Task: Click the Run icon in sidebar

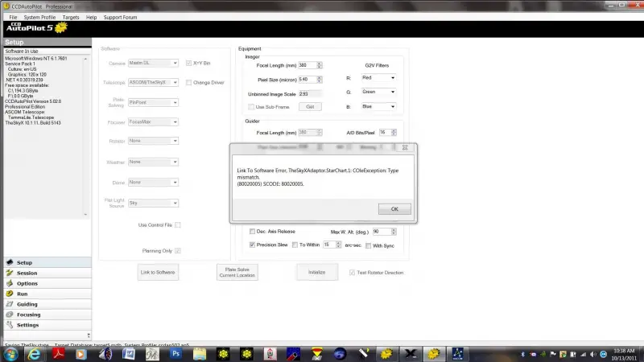Action: tap(10, 294)
